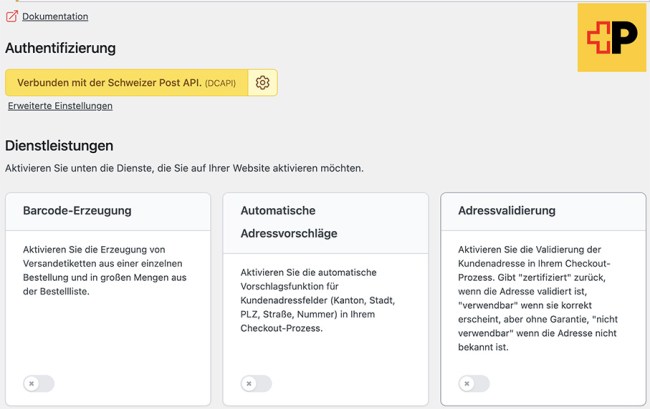The width and height of the screenshot is (650, 409).
Task: Turn on the Adressvalidierung switch
Action: tap(474, 383)
